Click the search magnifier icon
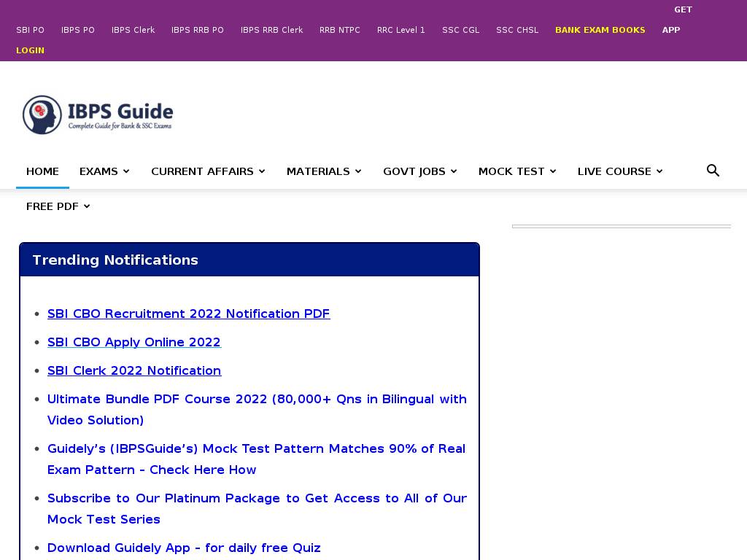 pos(713,171)
